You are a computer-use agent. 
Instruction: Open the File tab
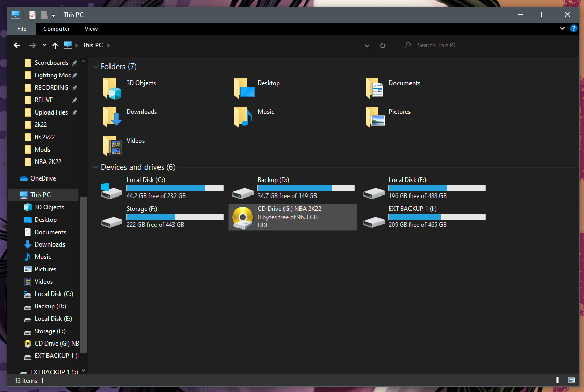[22, 29]
